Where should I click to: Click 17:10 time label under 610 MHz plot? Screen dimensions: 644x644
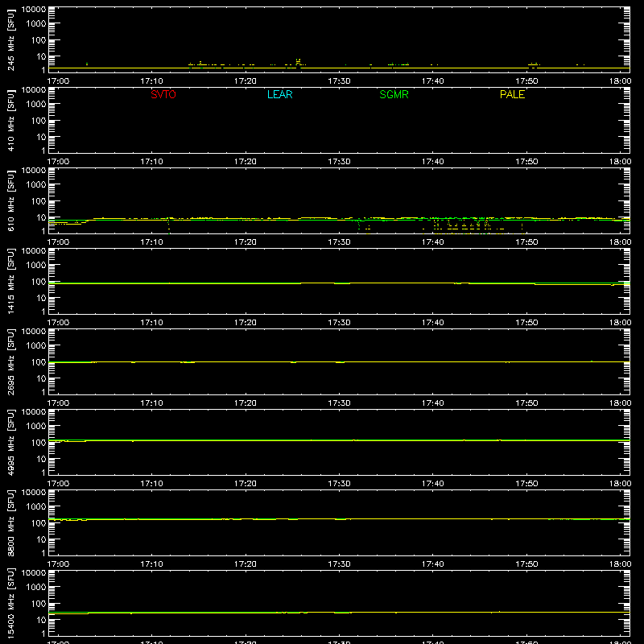click(x=151, y=242)
